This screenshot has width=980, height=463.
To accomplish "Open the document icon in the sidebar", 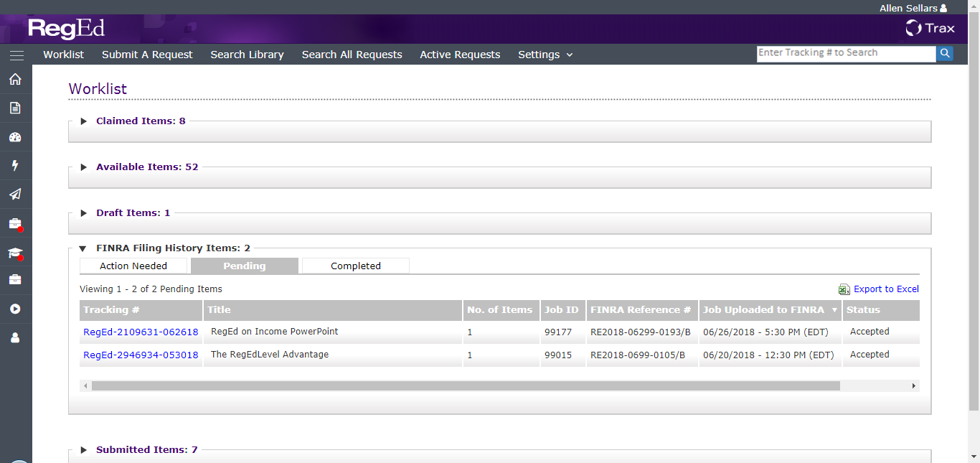I will click(x=15, y=108).
